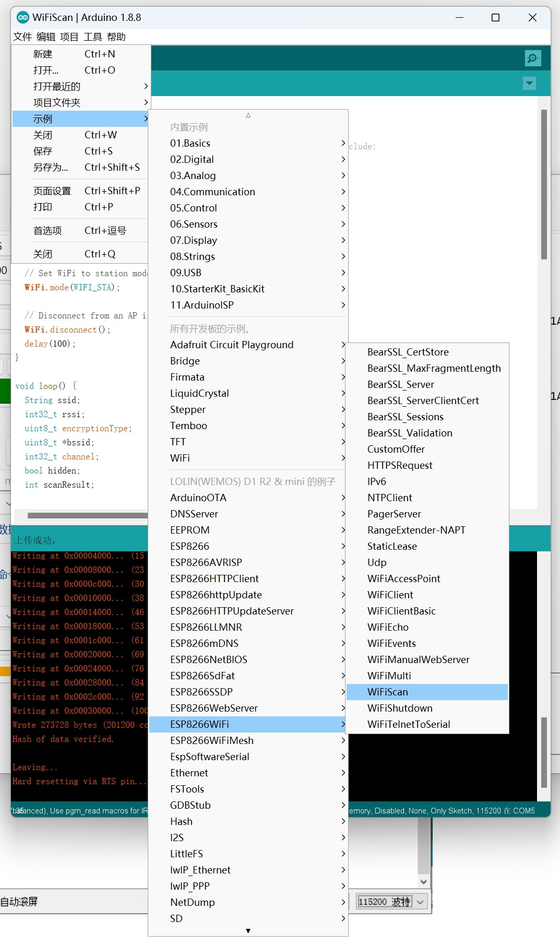Click the 上传成功。 status message
This screenshot has height=945, width=560.
point(35,540)
